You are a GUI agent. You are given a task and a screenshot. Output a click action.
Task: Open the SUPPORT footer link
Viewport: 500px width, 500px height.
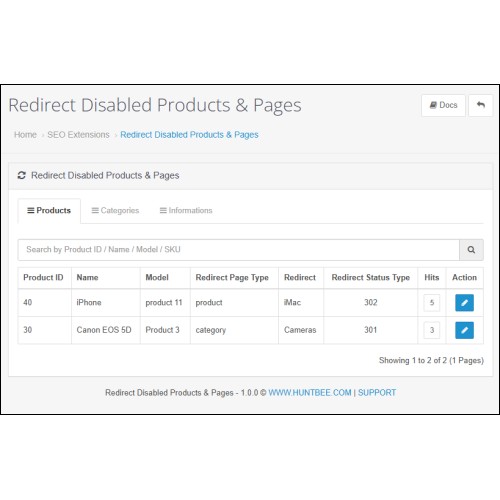click(x=377, y=393)
